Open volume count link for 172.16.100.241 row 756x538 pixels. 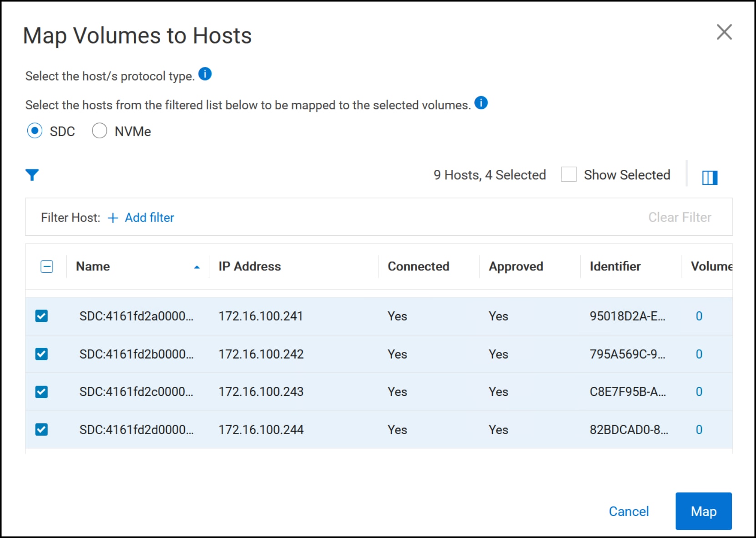[699, 316]
